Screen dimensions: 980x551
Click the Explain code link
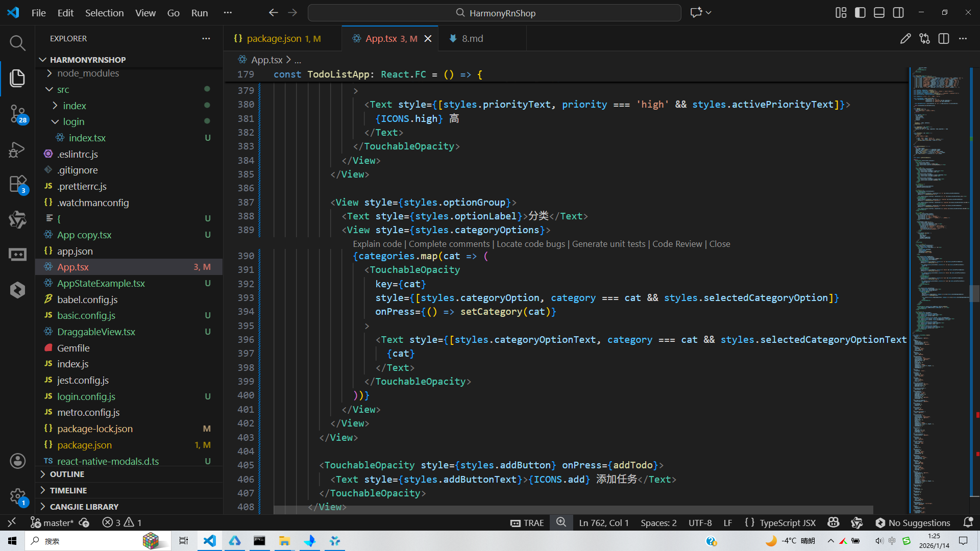coord(377,244)
